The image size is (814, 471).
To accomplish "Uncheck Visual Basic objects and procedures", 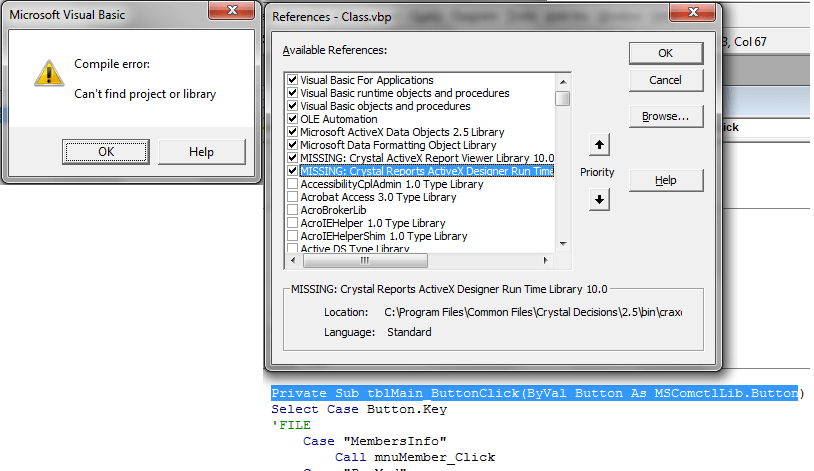I will pos(292,106).
